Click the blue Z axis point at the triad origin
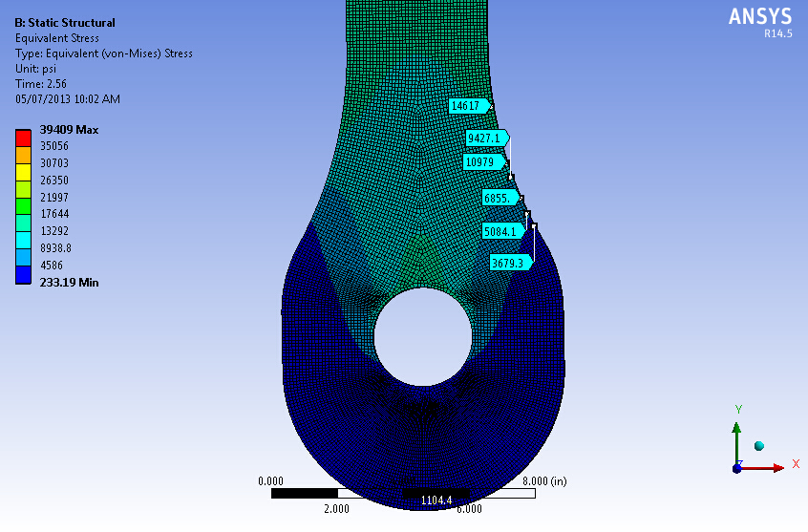Viewport: 808px width, 532px height. point(736,467)
